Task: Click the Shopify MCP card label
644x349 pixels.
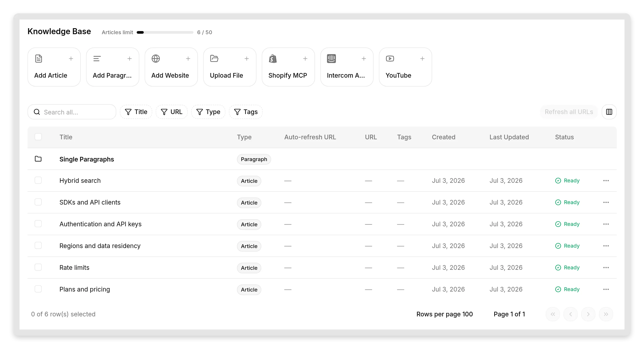Action: tap(288, 75)
